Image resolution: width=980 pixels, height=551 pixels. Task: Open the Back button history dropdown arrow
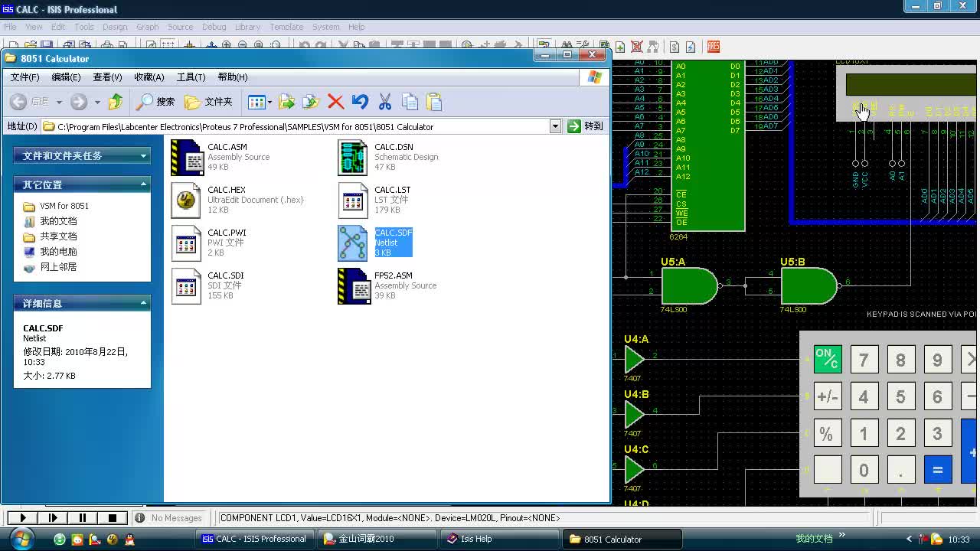pos(59,102)
